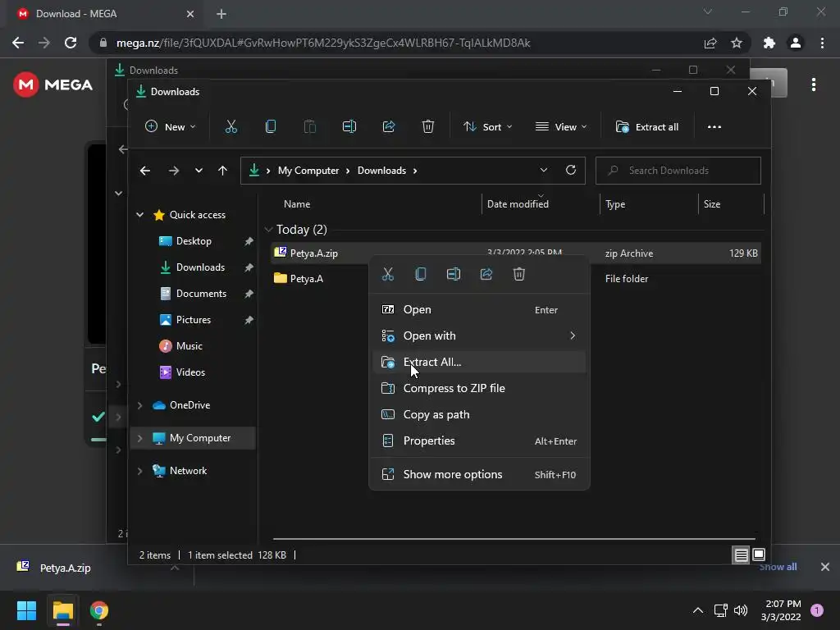Collapse the Today group
This screenshot has width=840, height=630.
pyautogui.click(x=268, y=230)
